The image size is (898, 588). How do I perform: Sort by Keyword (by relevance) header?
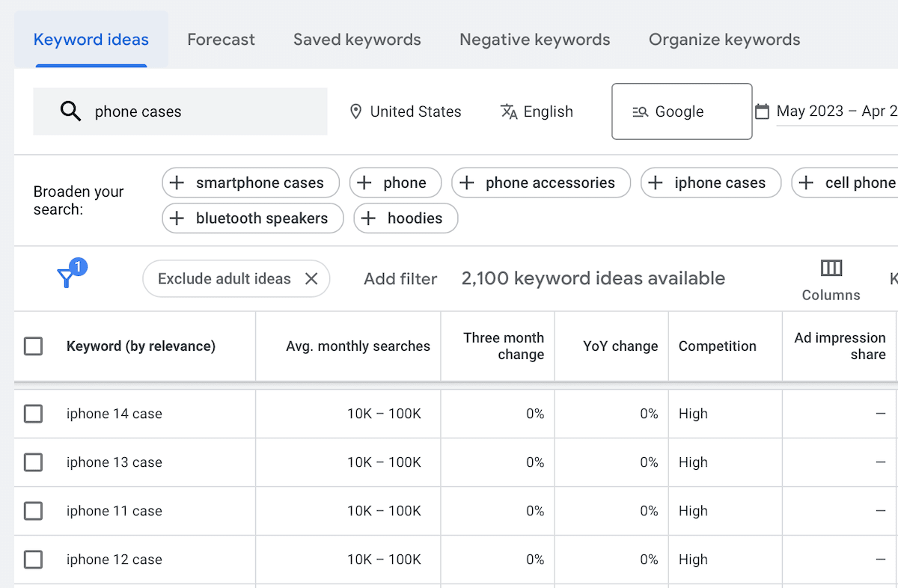tap(141, 346)
